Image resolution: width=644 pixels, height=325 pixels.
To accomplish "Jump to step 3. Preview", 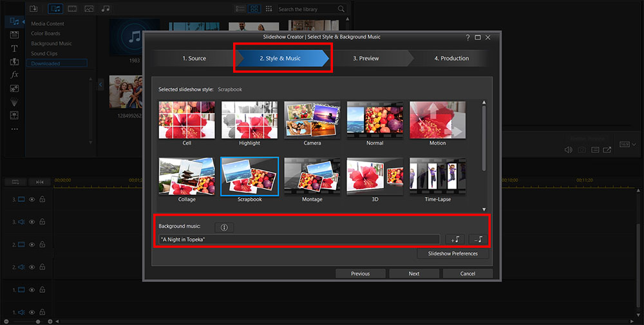I will pyautogui.click(x=366, y=59).
